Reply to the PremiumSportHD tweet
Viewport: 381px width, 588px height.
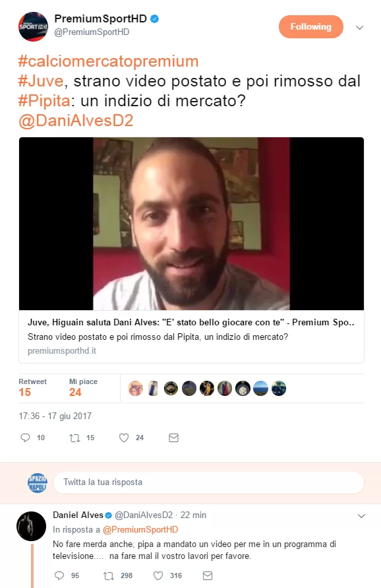26,438
